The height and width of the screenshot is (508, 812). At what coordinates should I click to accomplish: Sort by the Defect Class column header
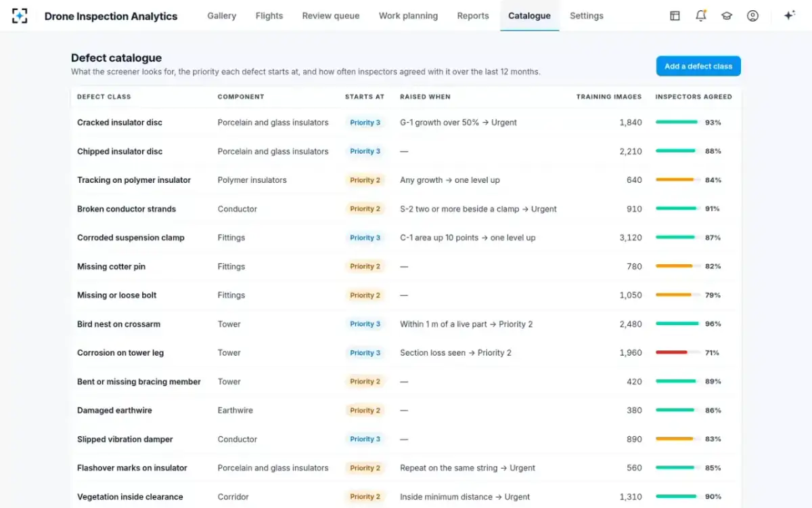104,97
